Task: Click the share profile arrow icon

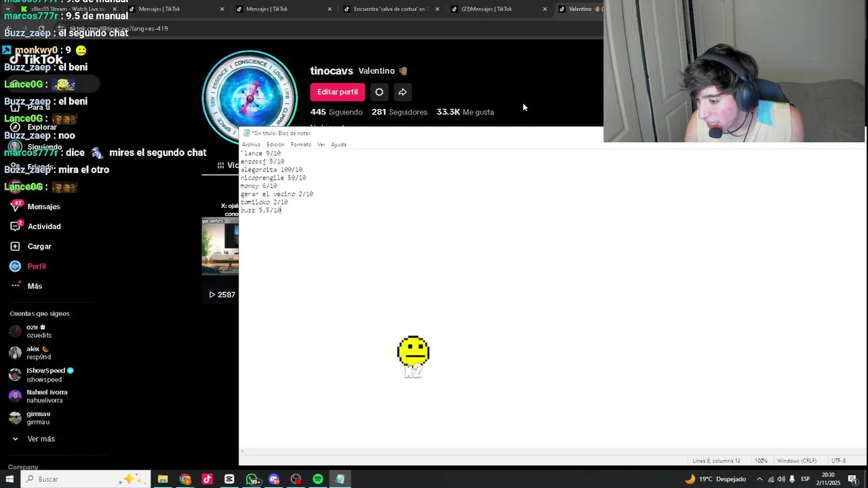Action: pyautogui.click(x=403, y=92)
